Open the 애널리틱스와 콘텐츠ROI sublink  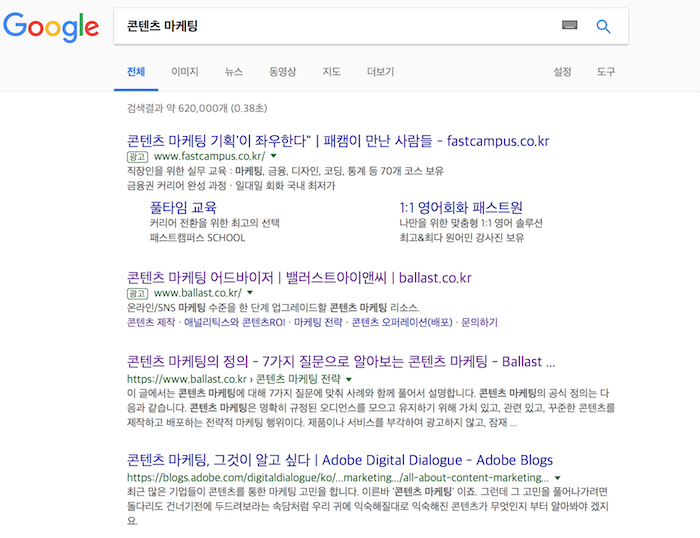pyautogui.click(x=234, y=322)
